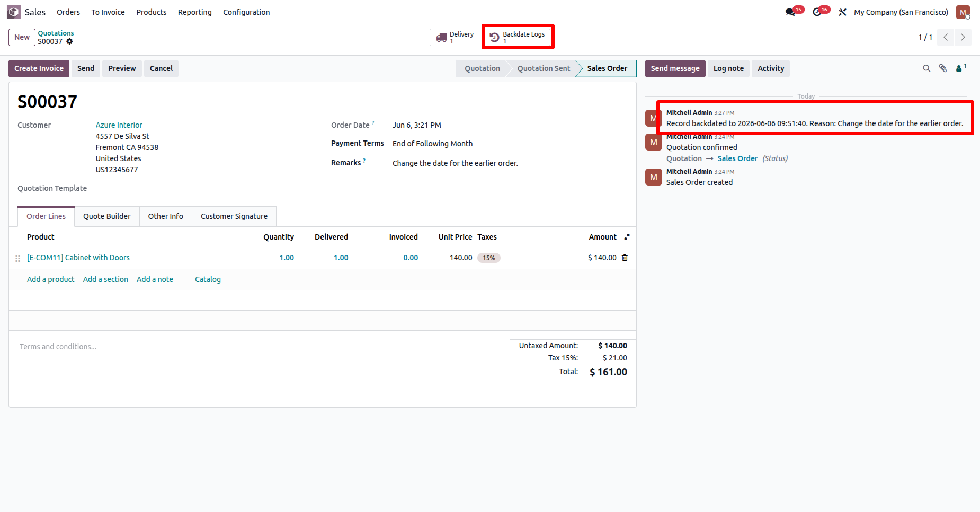Open the To Invoice menu
Screen dimensions: 980x512
click(108, 12)
